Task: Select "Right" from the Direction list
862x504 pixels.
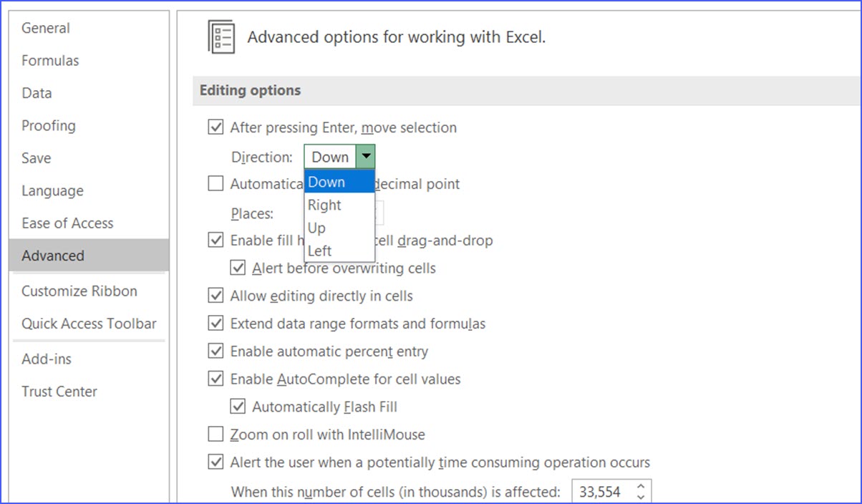Action: pyautogui.click(x=324, y=205)
